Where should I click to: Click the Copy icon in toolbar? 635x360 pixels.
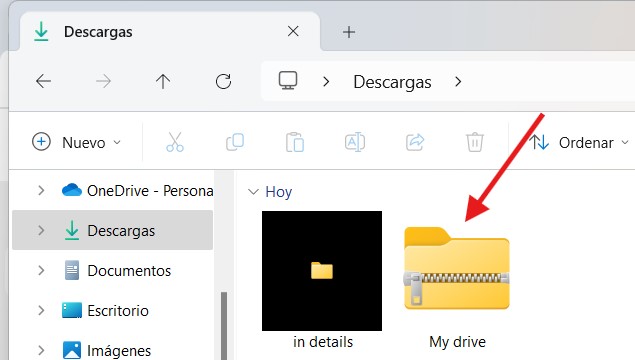tap(235, 142)
